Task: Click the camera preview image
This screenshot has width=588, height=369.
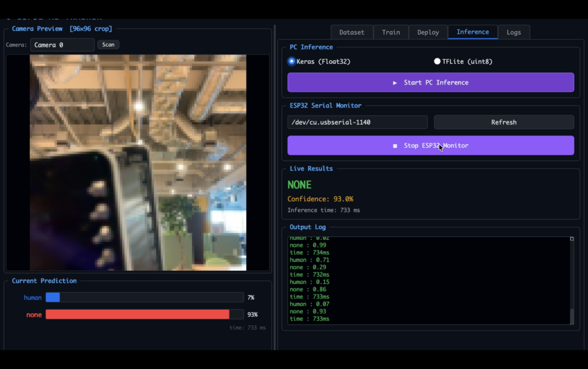Action: pos(138,163)
